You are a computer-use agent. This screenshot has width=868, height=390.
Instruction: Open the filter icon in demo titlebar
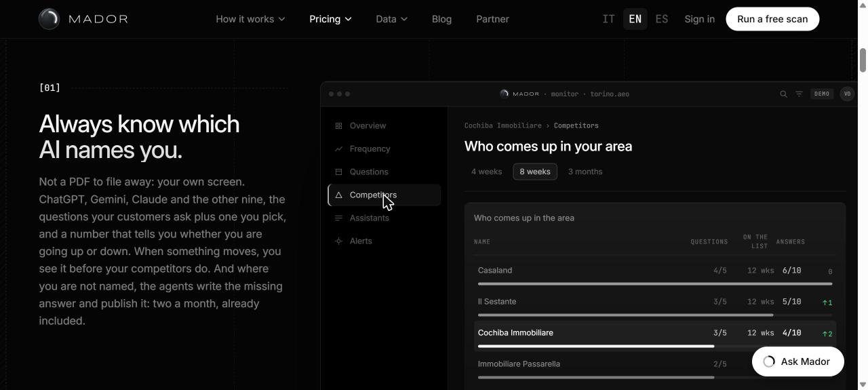pyautogui.click(x=799, y=94)
